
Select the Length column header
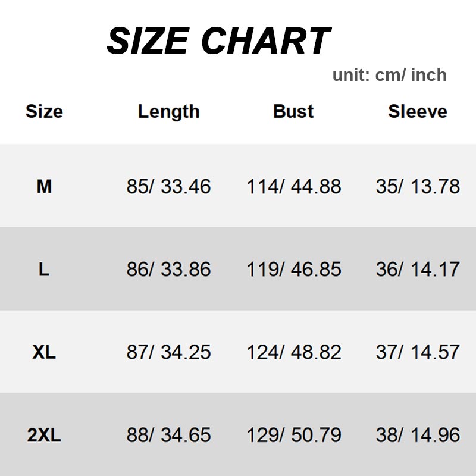pyautogui.click(x=168, y=111)
